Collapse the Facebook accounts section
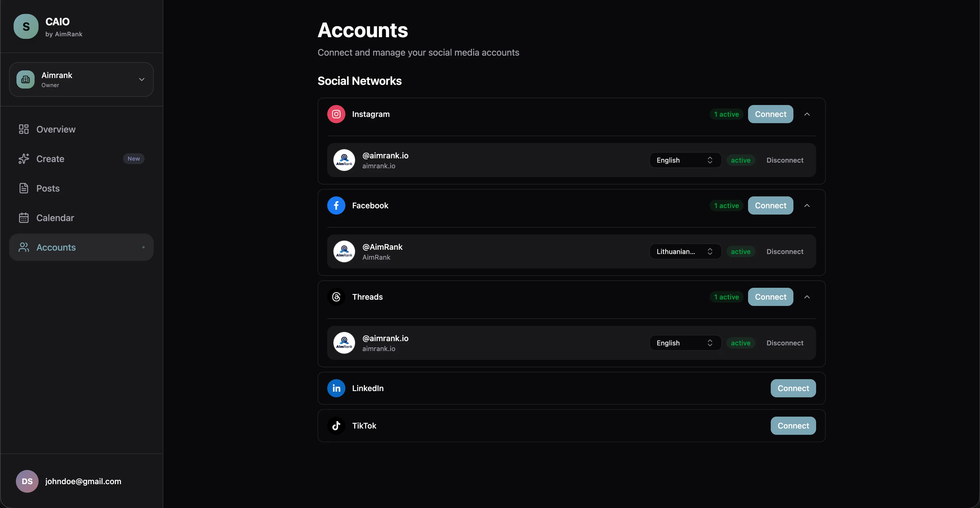Image resolution: width=980 pixels, height=508 pixels. click(x=808, y=205)
